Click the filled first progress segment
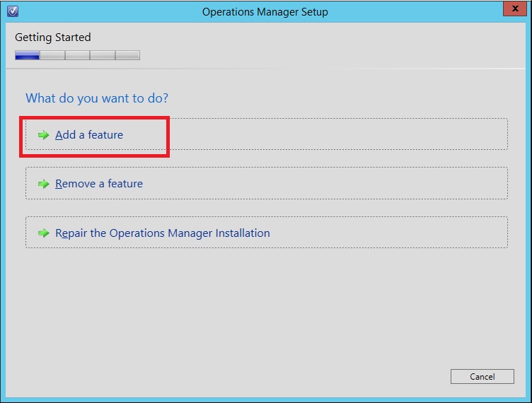The image size is (532, 403). 27,55
